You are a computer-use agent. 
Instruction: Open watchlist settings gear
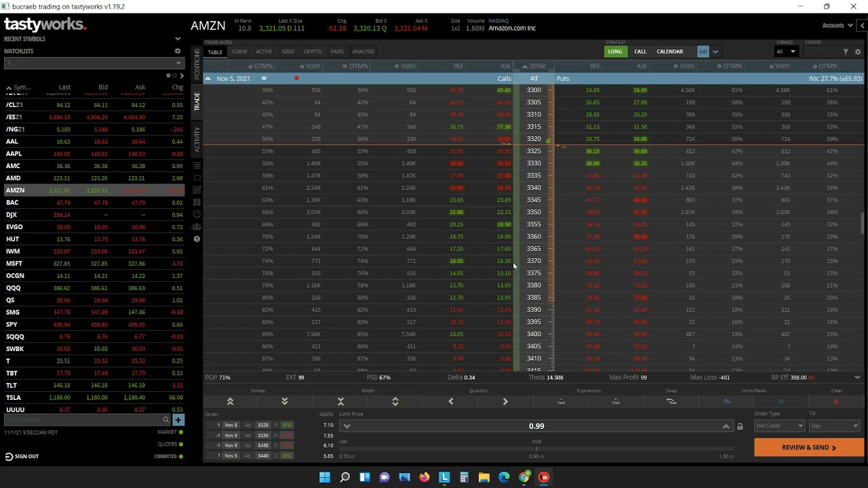tap(178, 51)
